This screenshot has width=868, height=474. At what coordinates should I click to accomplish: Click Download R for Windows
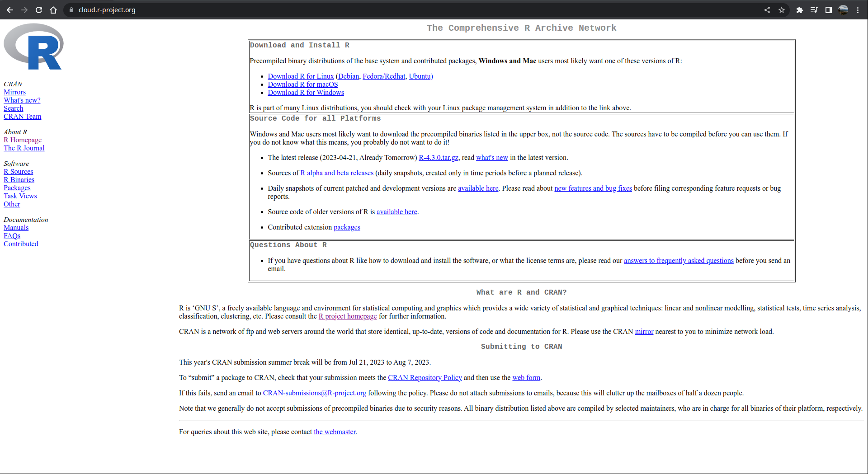pos(306,93)
